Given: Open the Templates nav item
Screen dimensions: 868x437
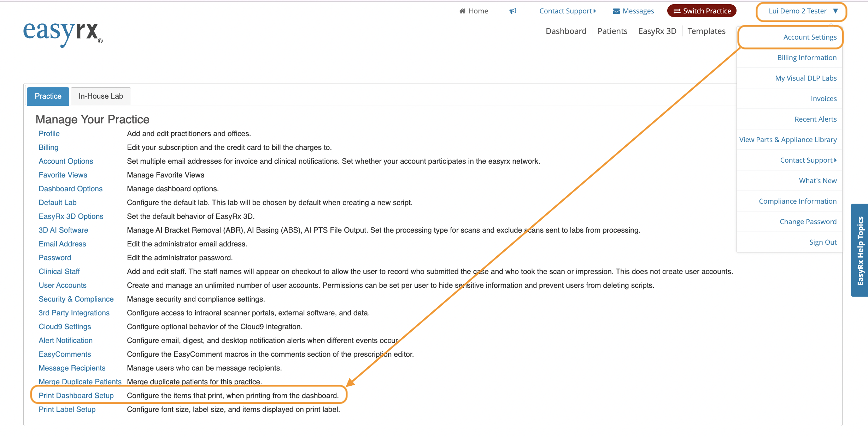Looking at the screenshot, I should [x=706, y=31].
